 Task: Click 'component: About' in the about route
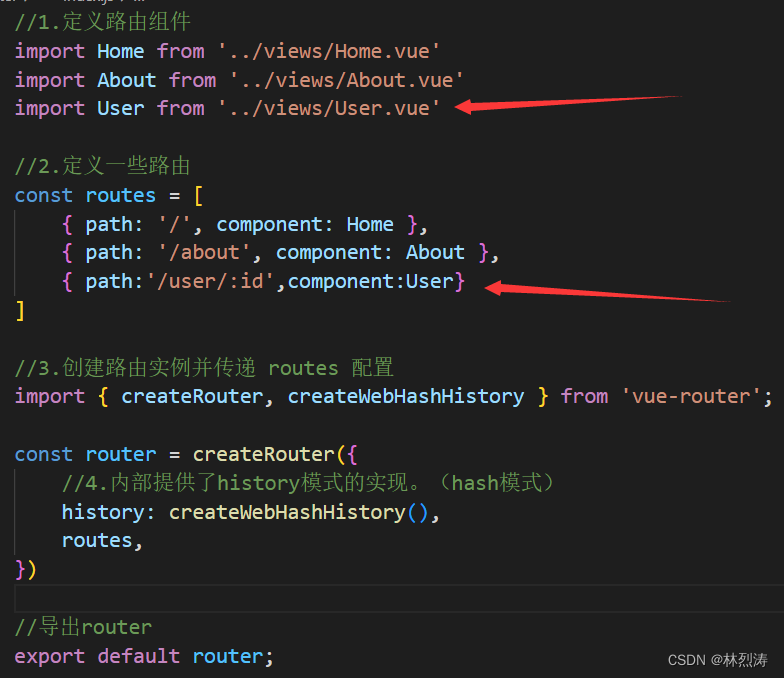point(370,252)
